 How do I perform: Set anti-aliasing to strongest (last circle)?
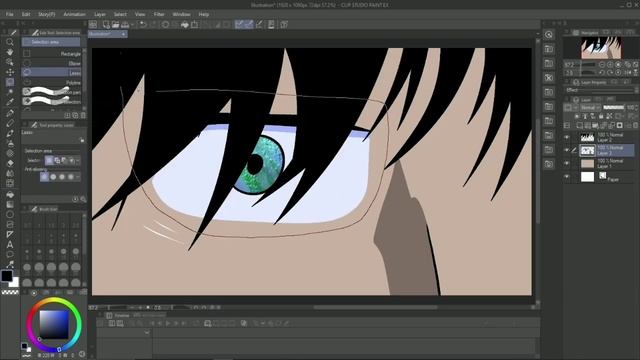[x=71, y=177]
